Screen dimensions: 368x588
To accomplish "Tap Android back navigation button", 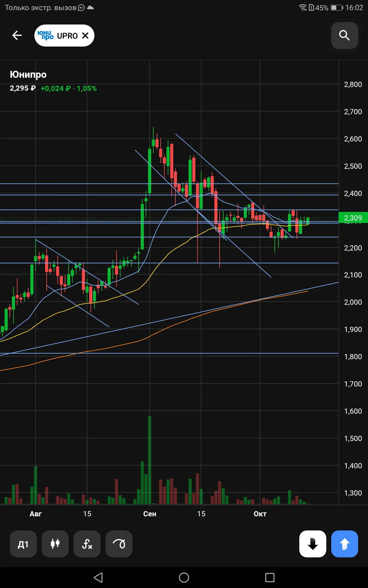I will 98,578.
